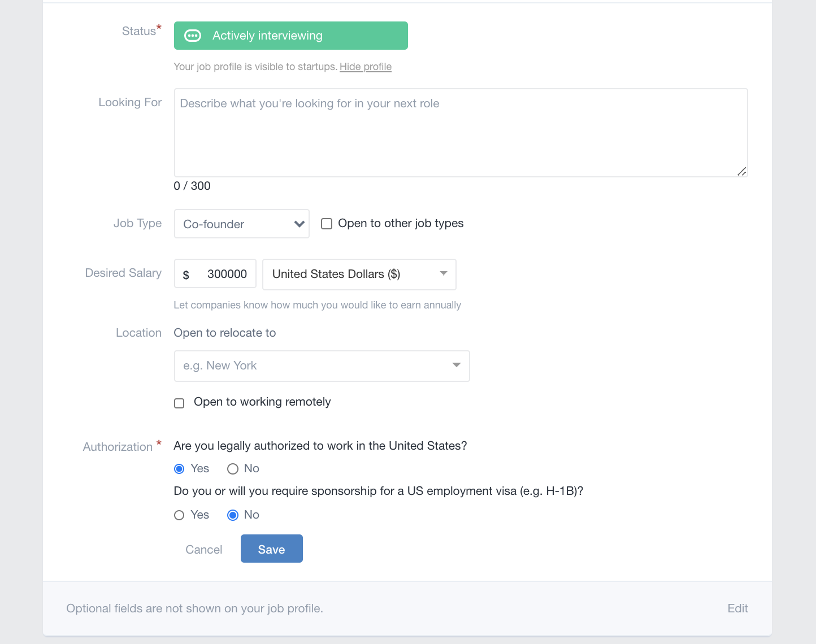Click Edit for optional fields
The height and width of the screenshot is (644, 816).
click(737, 608)
